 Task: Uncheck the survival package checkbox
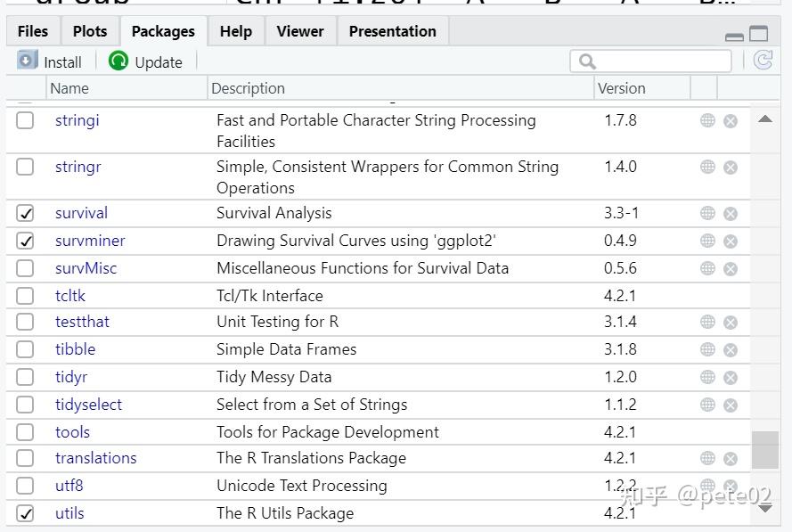pos(26,214)
